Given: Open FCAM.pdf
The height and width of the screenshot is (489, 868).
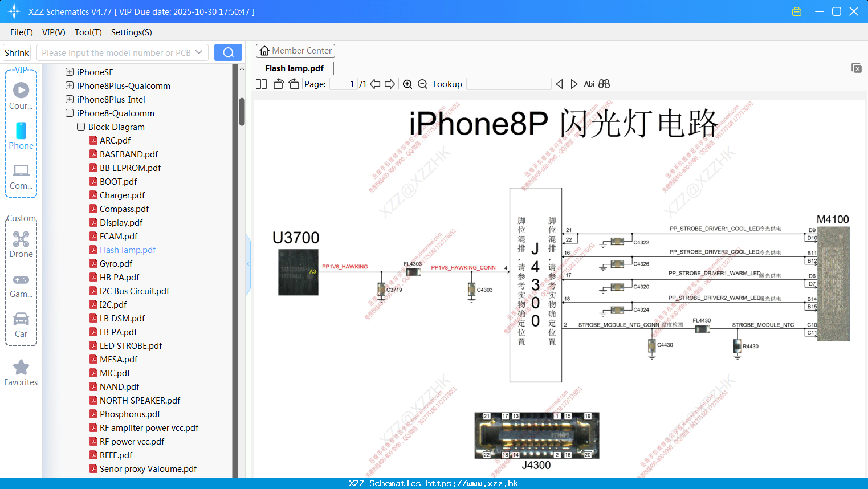Looking at the screenshot, I should coord(119,236).
